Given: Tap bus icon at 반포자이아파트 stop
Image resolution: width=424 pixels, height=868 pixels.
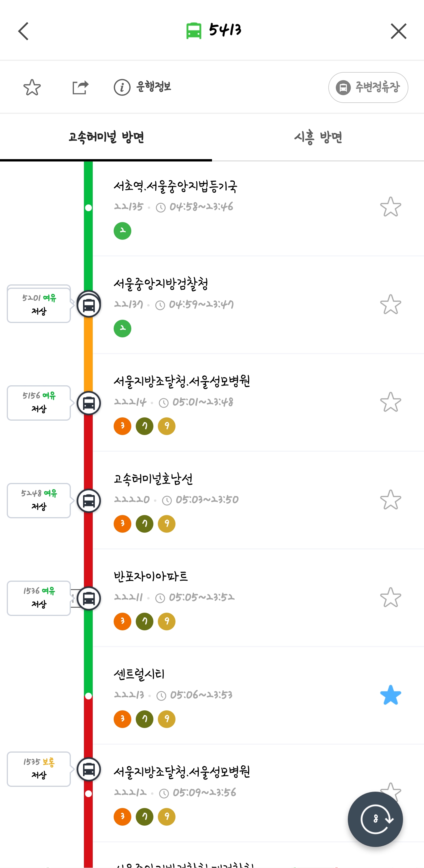Looking at the screenshot, I should pyautogui.click(x=89, y=599).
